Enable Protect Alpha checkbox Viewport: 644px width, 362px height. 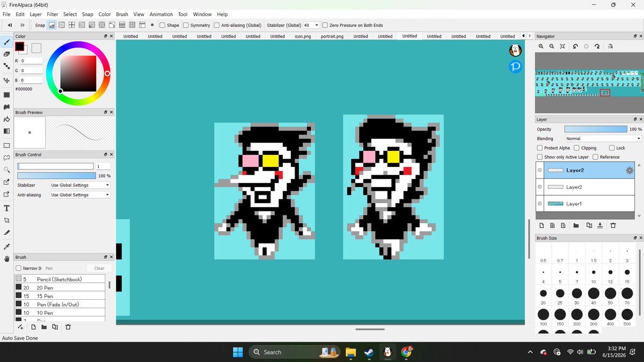tap(540, 147)
